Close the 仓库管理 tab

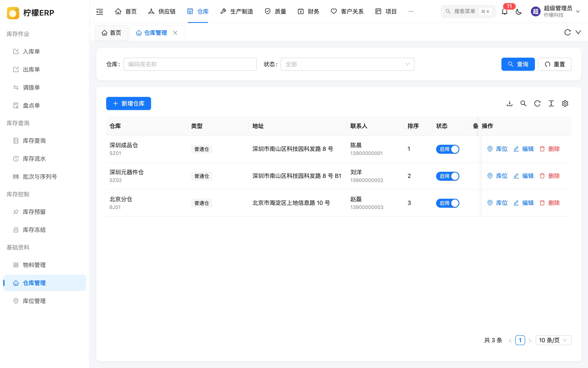(175, 33)
